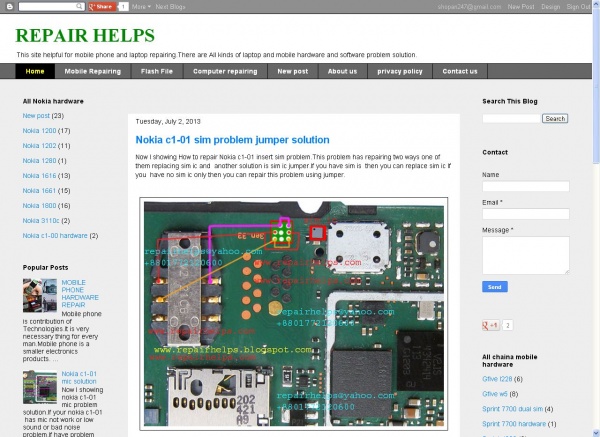Open Sprint 7700 dual sim label

(512, 409)
